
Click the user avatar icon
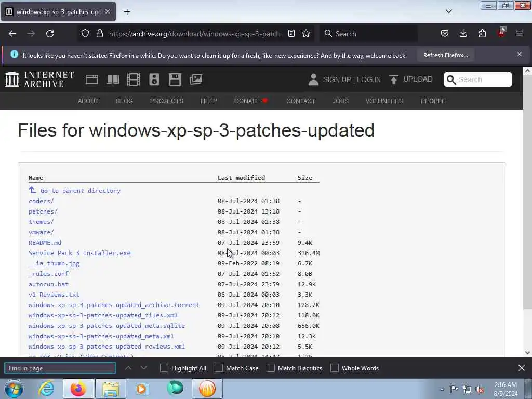(x=313, y=79)
